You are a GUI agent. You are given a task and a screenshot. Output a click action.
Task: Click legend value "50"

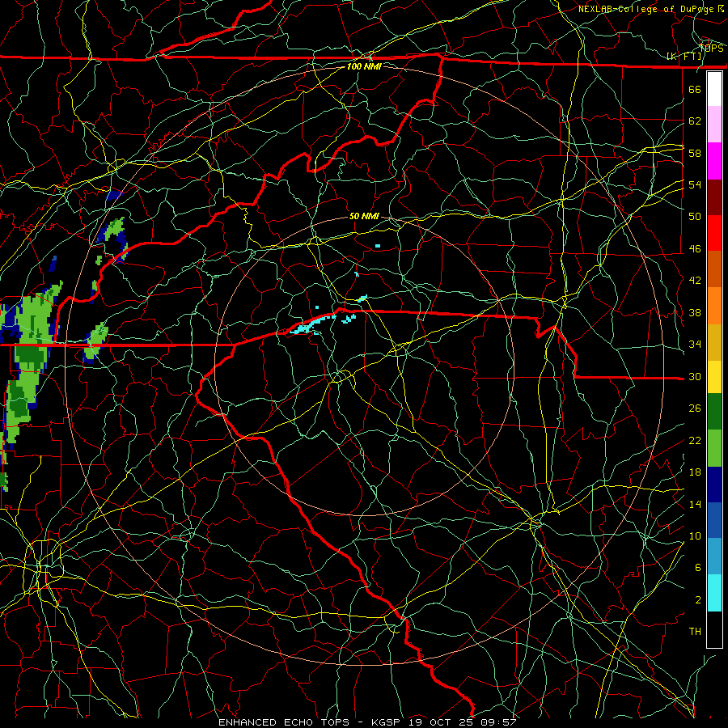click(x=695, y=216)
